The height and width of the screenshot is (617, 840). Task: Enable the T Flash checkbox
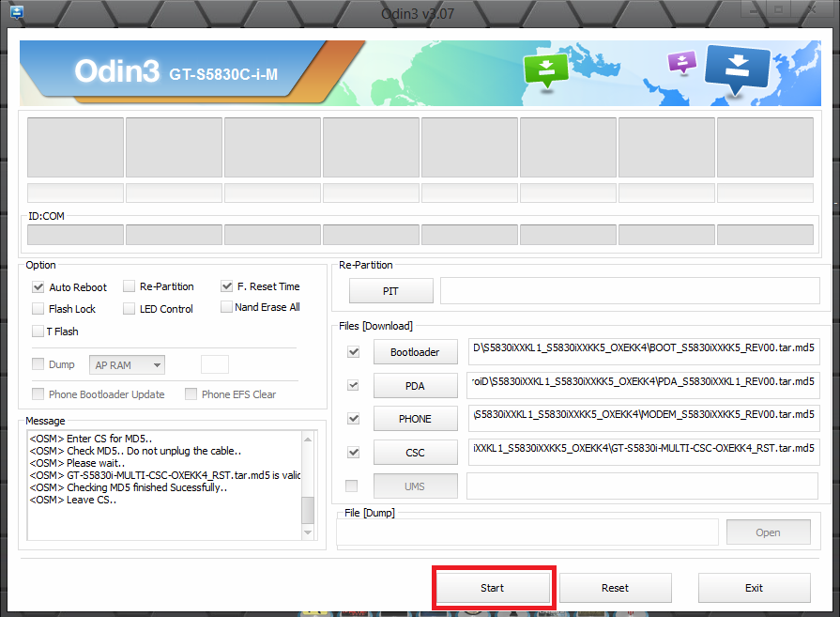click(x=38, y=332)
